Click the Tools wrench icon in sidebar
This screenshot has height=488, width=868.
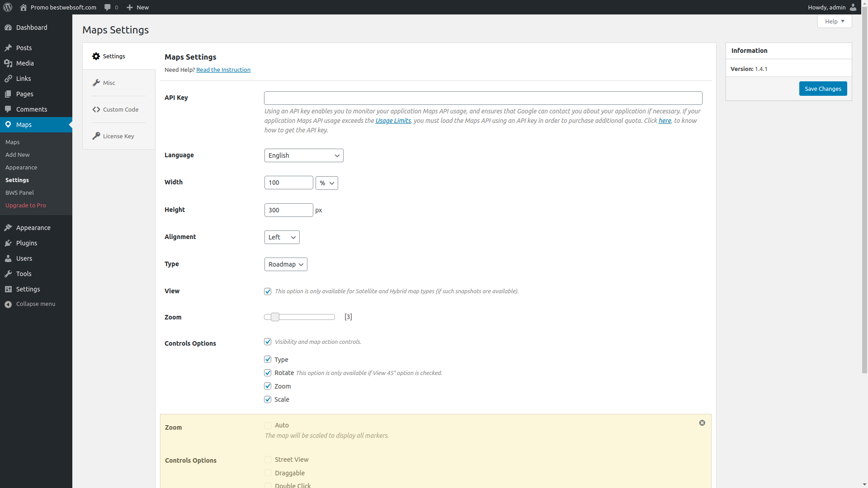[x=8, y=274]
